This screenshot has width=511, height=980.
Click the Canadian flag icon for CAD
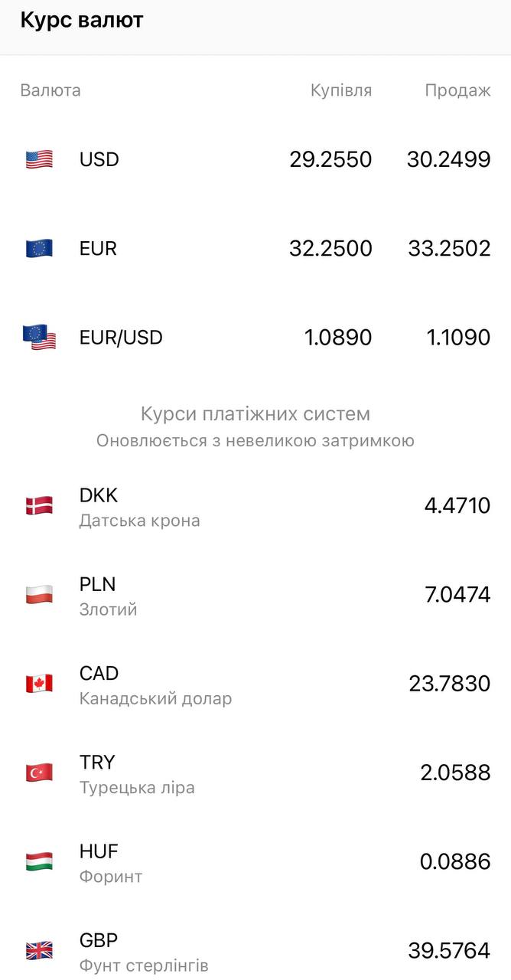tap(39, 684)
